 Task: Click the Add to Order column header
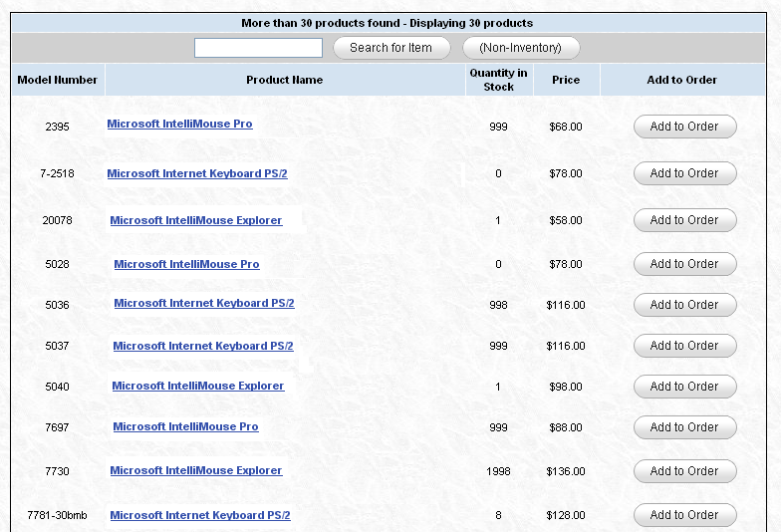point(682,80)
